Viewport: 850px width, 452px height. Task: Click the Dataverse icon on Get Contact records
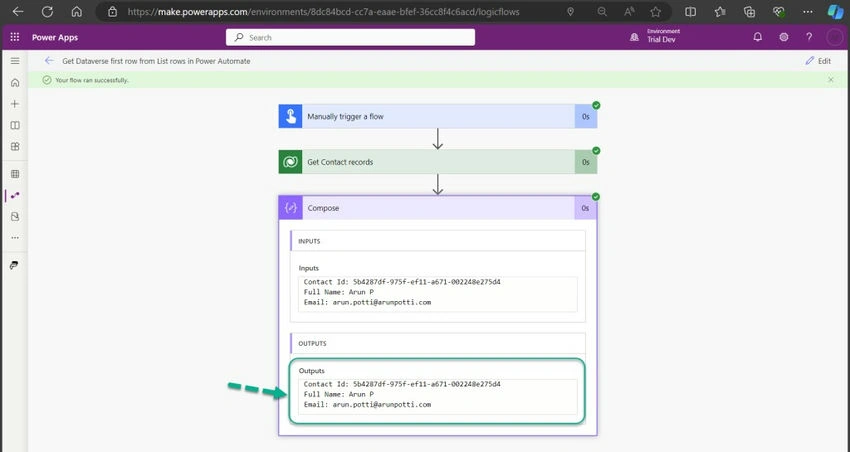tap(291, 162)
